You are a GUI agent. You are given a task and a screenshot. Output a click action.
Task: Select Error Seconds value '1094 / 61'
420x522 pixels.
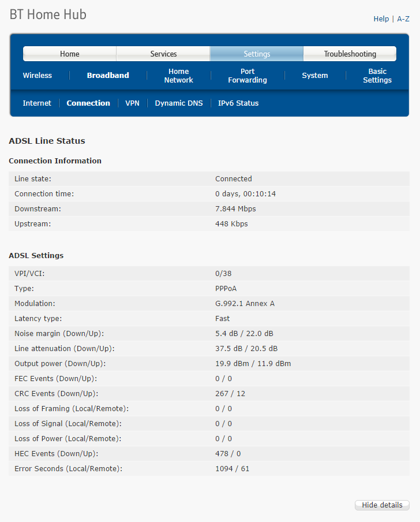(x=232, y=468)
